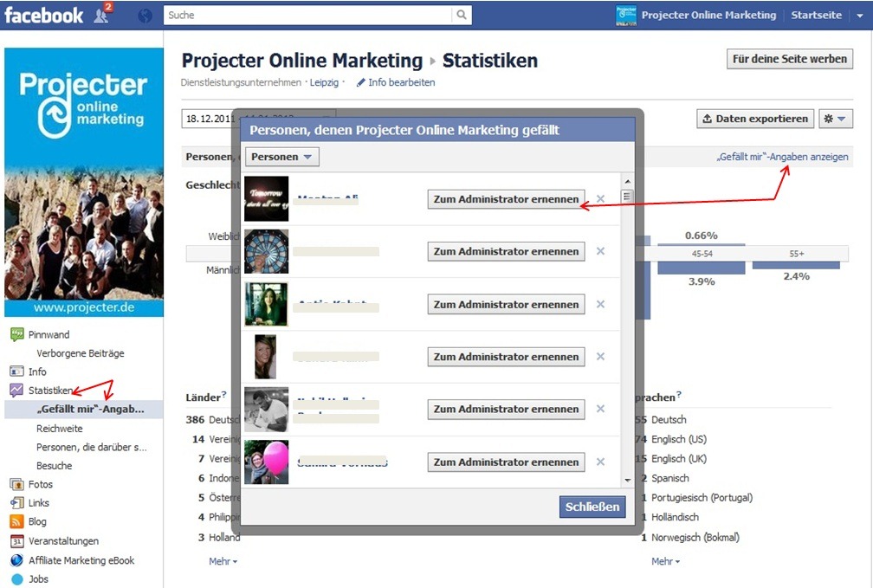
Task: Open the pink balloon profile picture
Action: [267, 462]
